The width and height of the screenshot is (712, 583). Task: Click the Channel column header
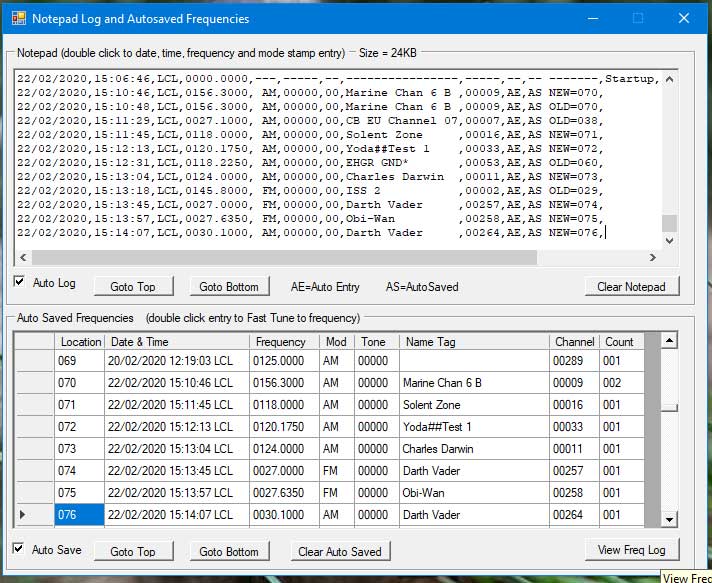[574, 341]
